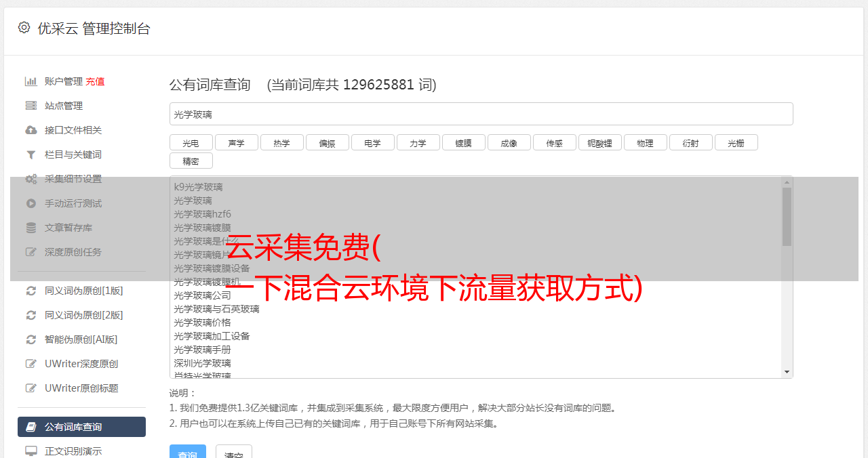
Task: Click the 铌酸锂 tag button
Action: [599, 142]
